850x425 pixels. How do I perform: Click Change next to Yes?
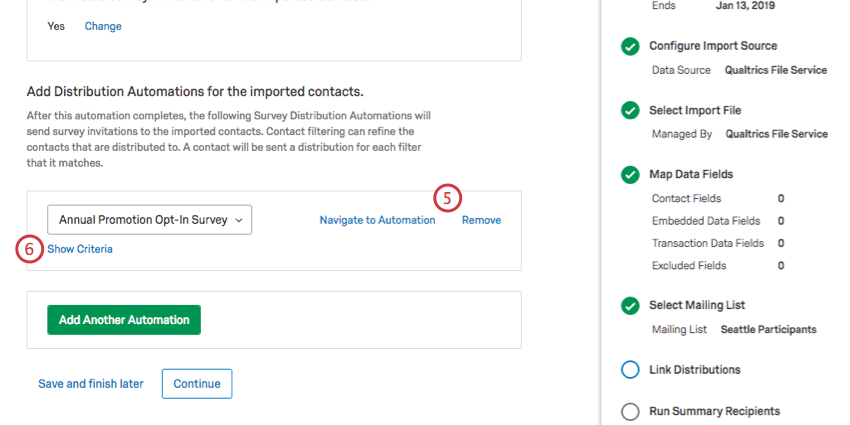pyautogui.click(x=103, y=26)
